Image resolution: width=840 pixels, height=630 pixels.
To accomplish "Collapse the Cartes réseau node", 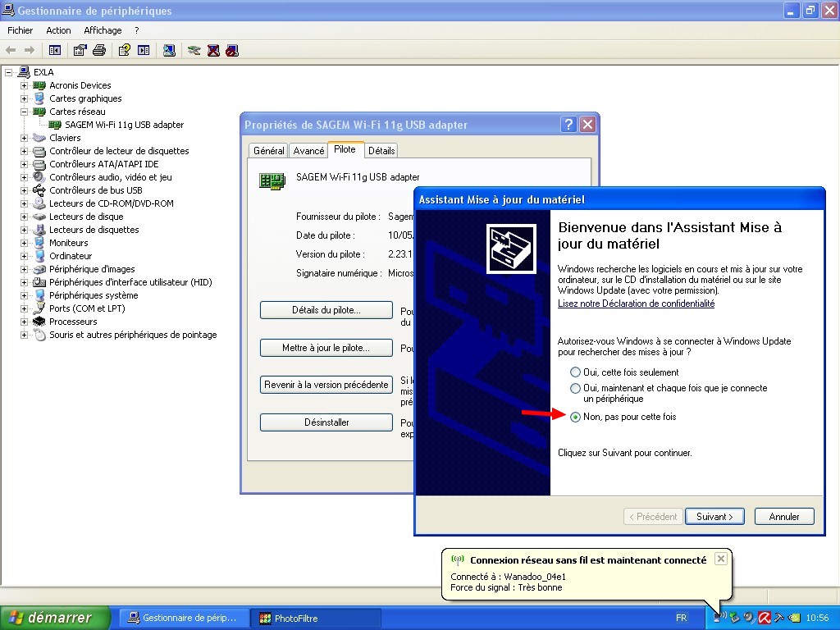I will click(24, 112).
